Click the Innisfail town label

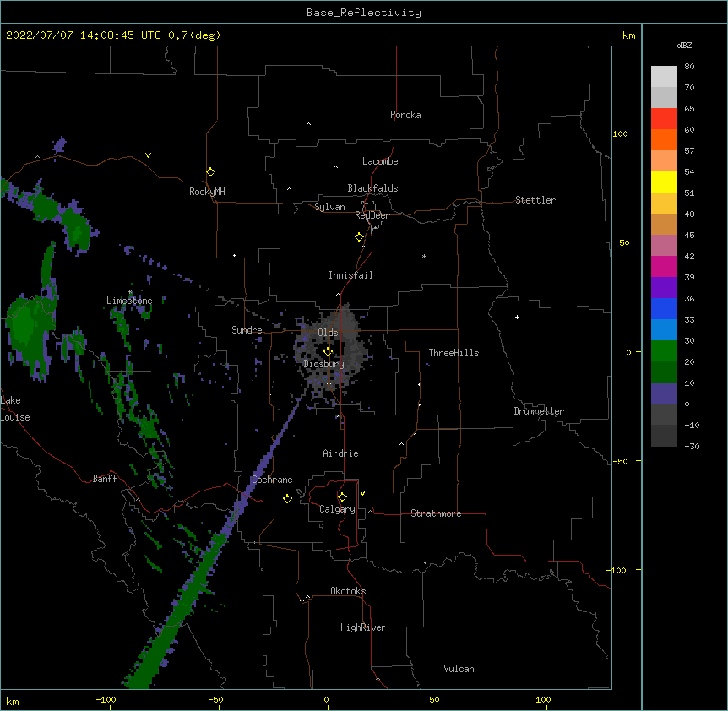[350, 275]
